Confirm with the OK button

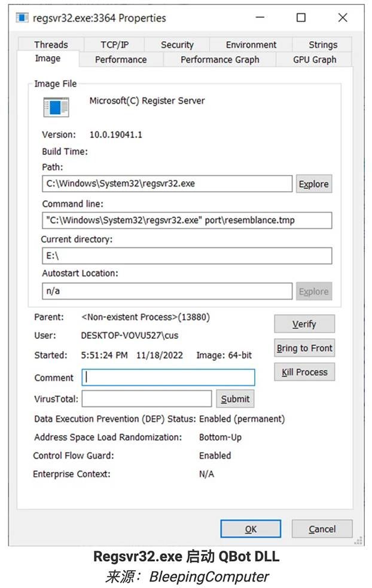[251, 529]
